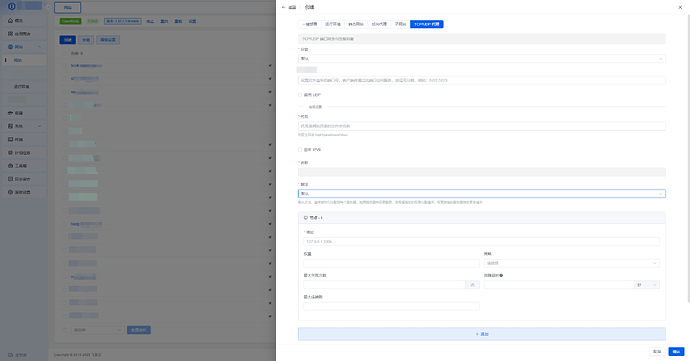Click the drawer's vertical scrollbar
This screenshot has height=361, width=690.
(688, 158)
